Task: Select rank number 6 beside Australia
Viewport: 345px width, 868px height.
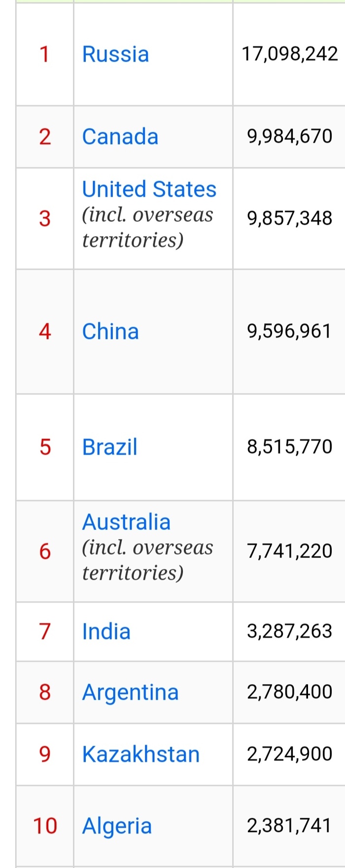Action: coord(45,551)
